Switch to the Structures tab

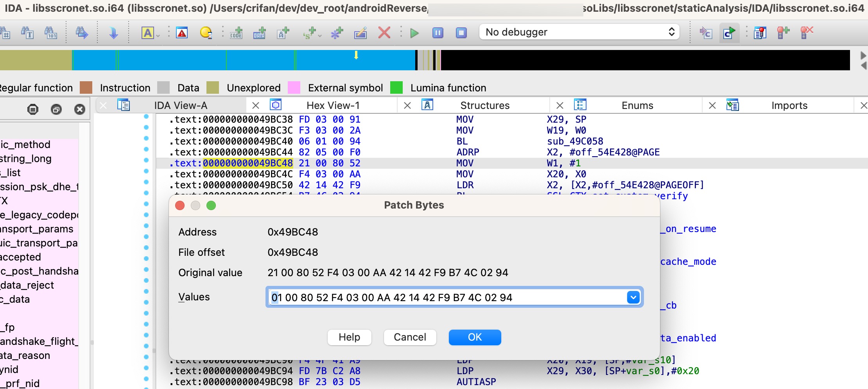click(x=485, y=105)
